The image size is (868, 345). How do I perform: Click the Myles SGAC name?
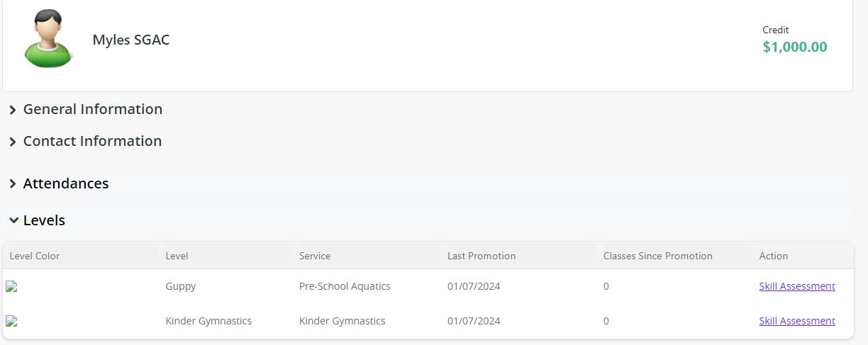(x=131, y=40)
